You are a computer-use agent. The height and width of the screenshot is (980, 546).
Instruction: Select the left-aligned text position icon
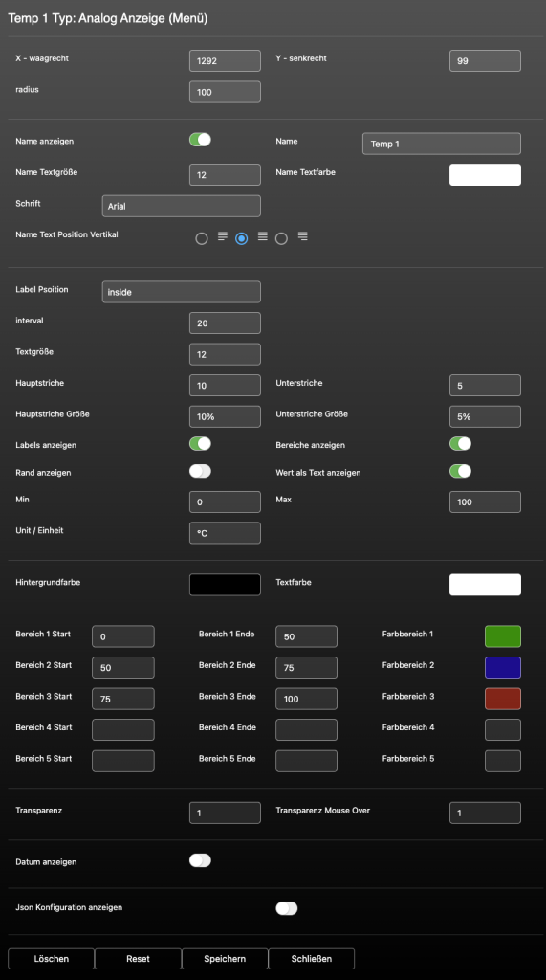(223, 236)
